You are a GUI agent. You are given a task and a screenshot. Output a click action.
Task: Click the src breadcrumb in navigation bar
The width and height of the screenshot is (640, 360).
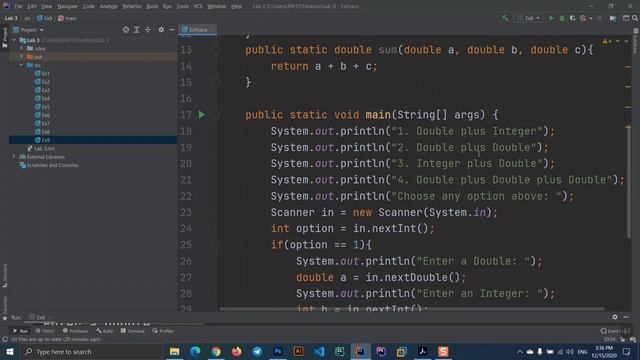point(27,18)
